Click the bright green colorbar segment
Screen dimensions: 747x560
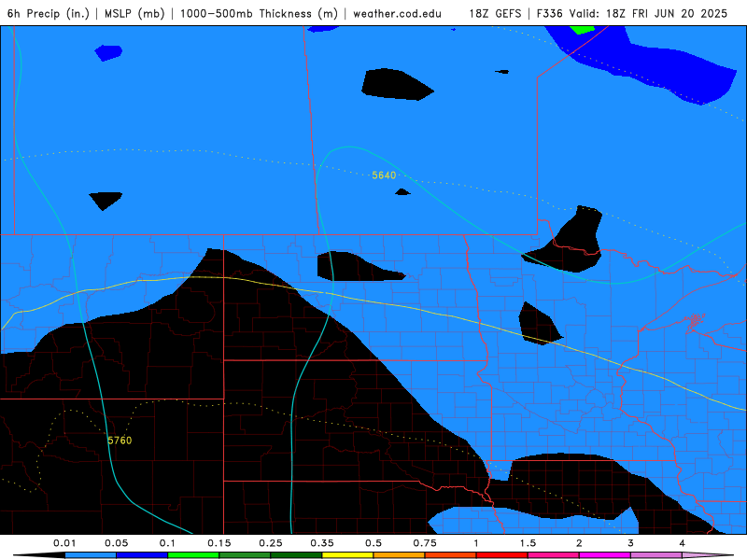click(193, 555)
